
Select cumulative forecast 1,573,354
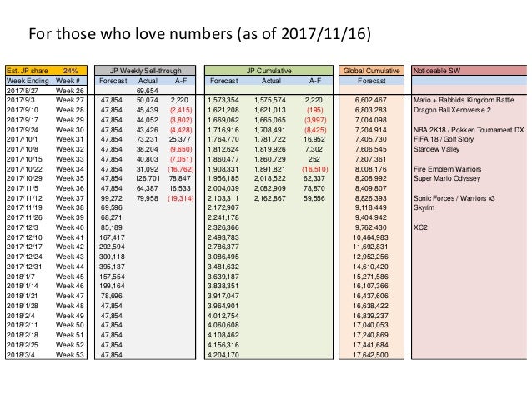pos(223,100)
